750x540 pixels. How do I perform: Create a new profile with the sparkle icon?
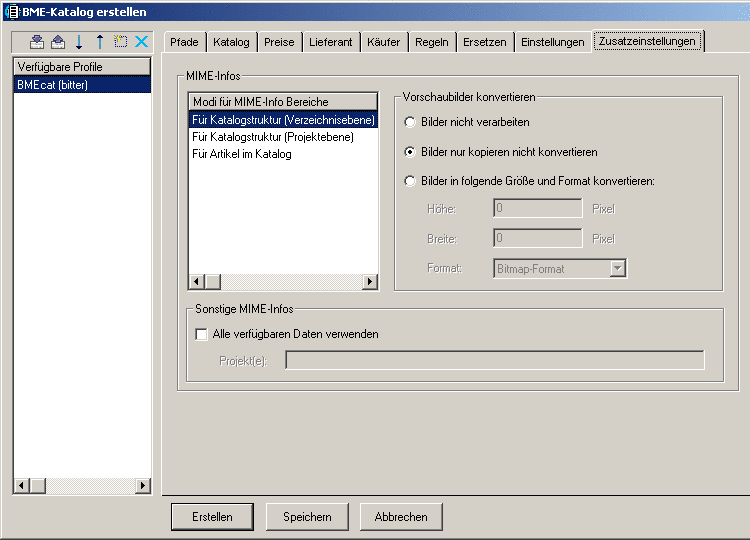121,42
